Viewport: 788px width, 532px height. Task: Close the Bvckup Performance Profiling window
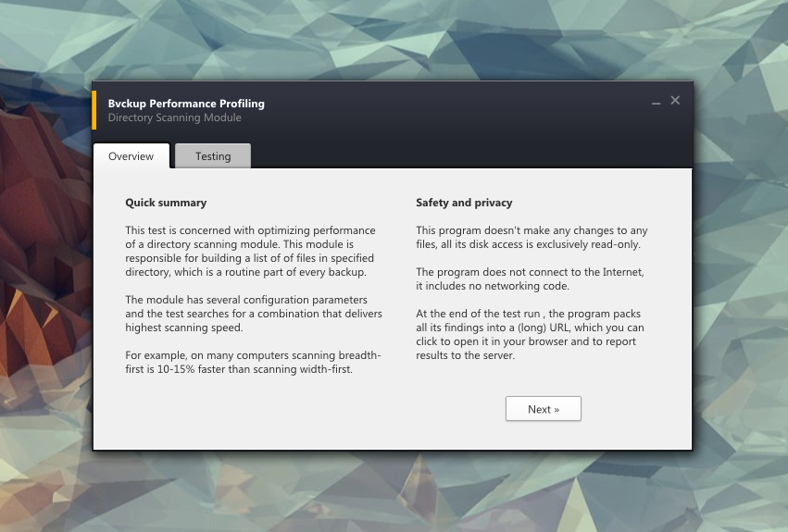675,101
